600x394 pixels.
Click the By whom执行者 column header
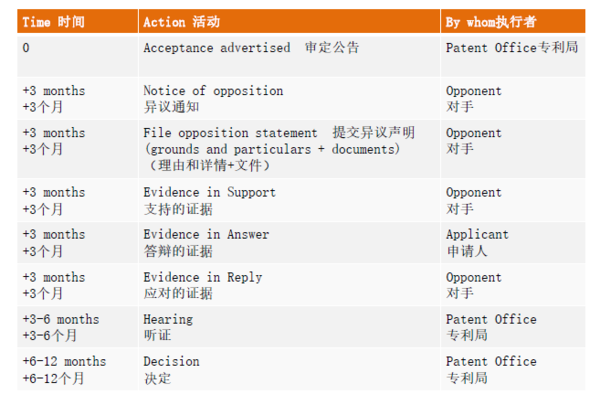pyautogui.click(x=513, y=21)
